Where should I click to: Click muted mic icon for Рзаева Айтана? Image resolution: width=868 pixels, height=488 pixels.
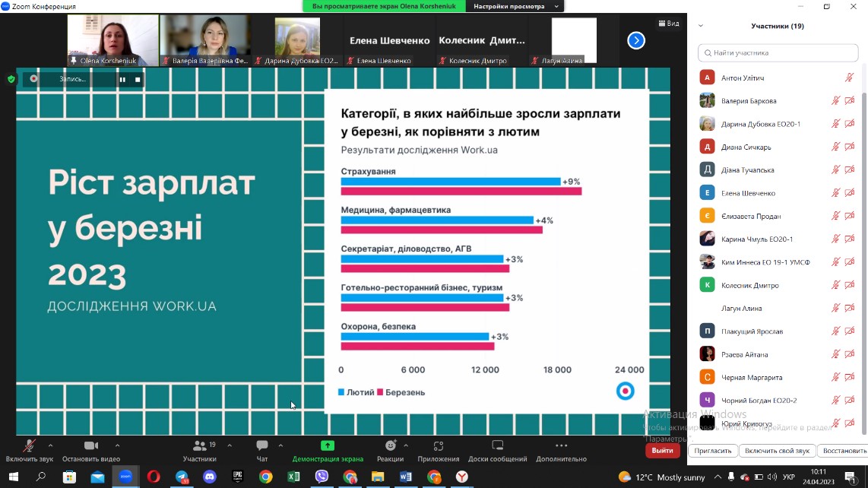click(836, 354)
